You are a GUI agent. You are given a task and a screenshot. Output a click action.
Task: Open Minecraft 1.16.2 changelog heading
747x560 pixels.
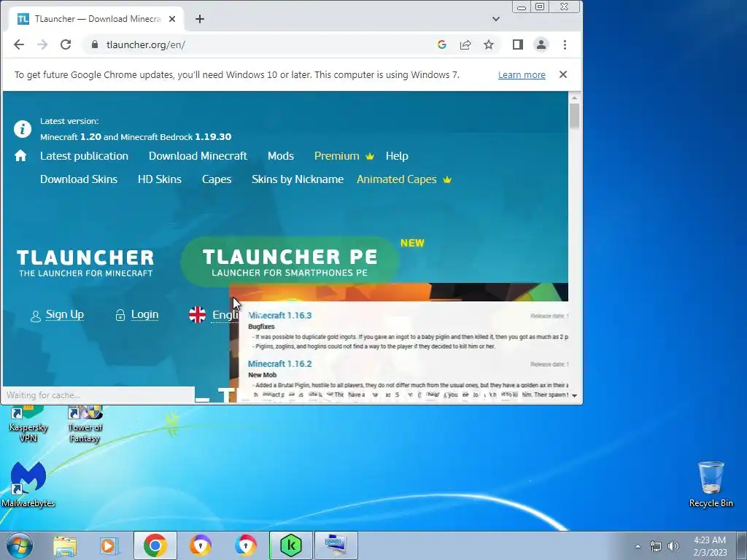[x=279, y=364]
